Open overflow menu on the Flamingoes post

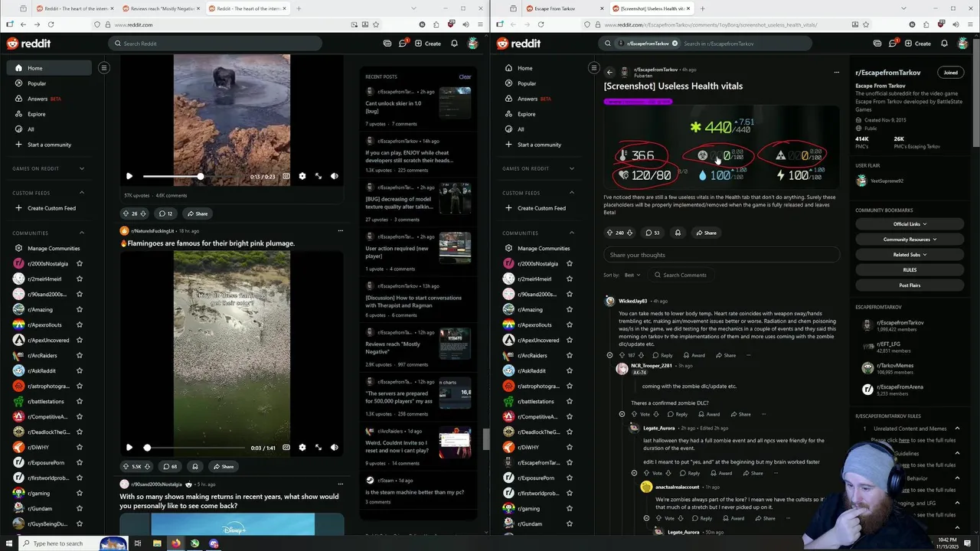coord(341,230)
